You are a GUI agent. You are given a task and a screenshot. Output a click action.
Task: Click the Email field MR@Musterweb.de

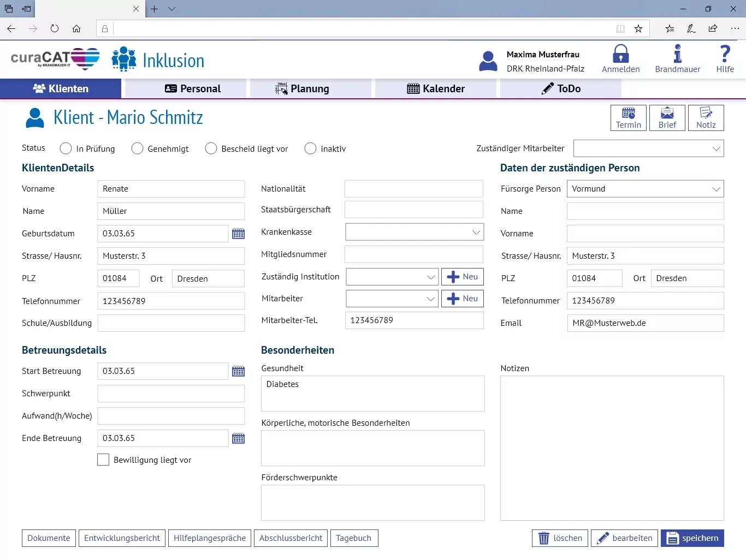tap(646, 323)
